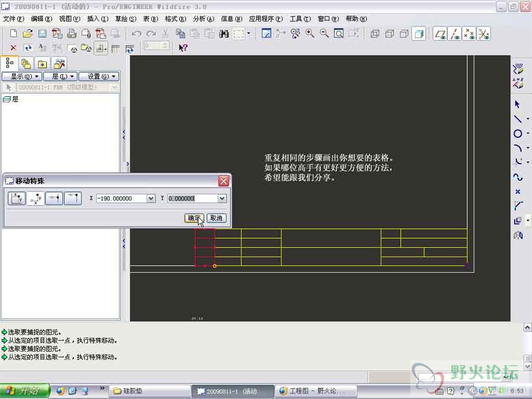
Task: Select the Circle sketch tool
Action: pyautogui.click(x=518, y=134)
